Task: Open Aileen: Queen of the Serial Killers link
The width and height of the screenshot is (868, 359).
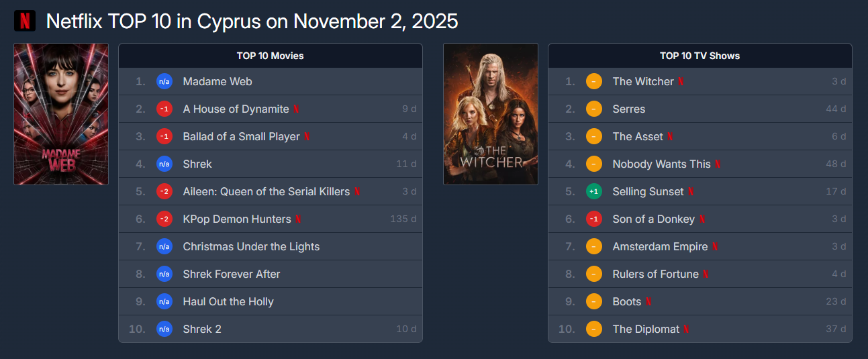Action: (x=266, y=191)
